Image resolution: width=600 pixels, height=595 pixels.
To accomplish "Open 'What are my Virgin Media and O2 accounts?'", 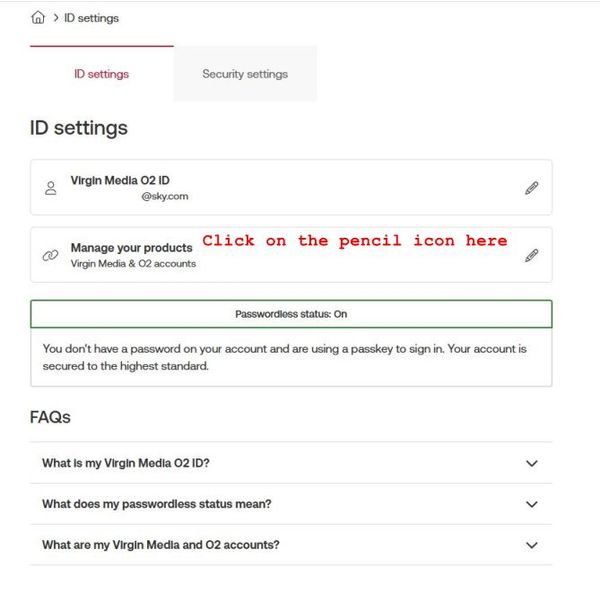I will coord(160,545).
